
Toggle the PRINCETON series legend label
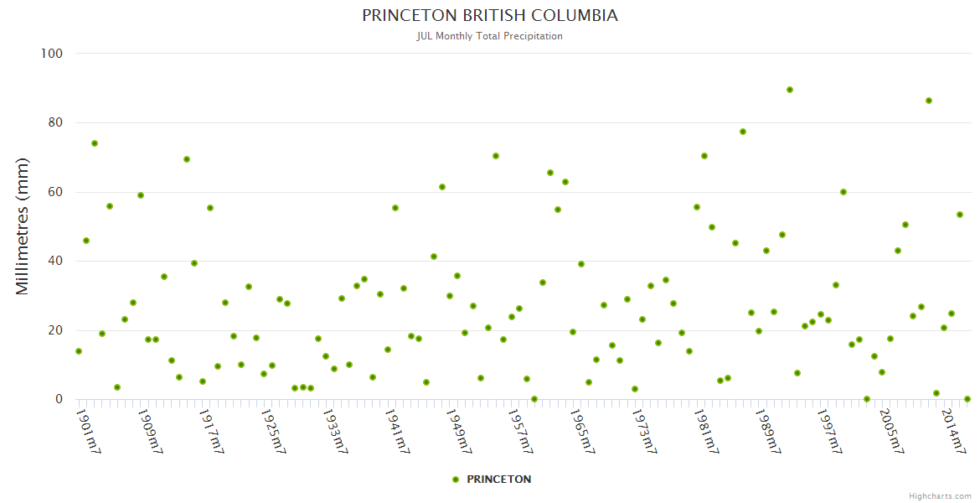tap(498, 480)
